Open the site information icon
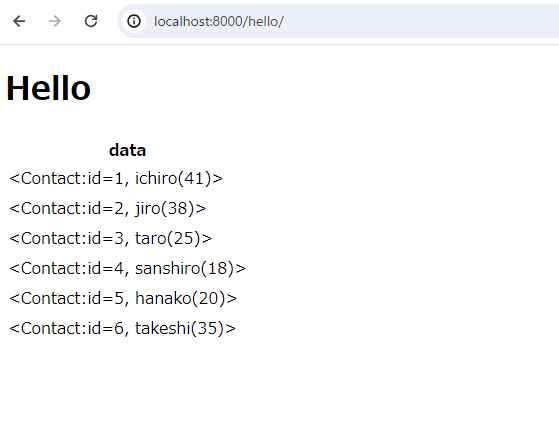The height and width of the screenshot is (445, 559). click(x=134, y=21)
